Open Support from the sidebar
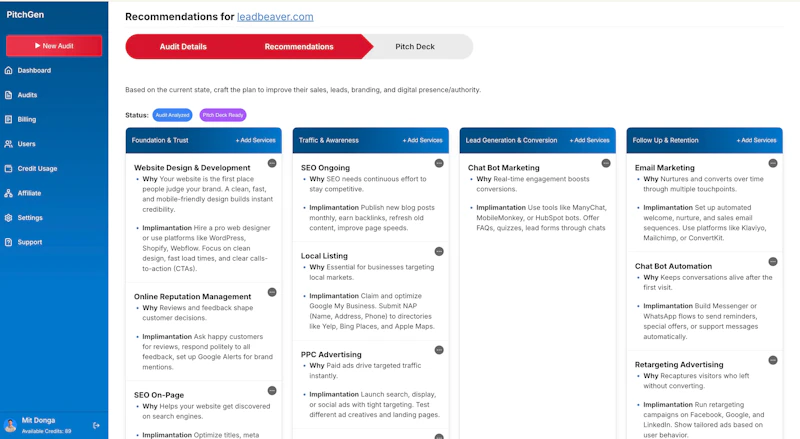 point(29,242)
